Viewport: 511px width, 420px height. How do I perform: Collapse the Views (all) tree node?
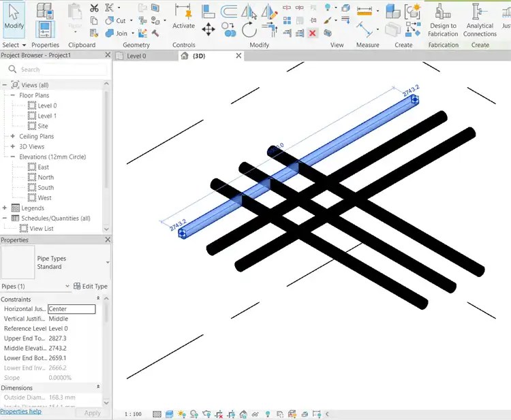pos(5,85)
